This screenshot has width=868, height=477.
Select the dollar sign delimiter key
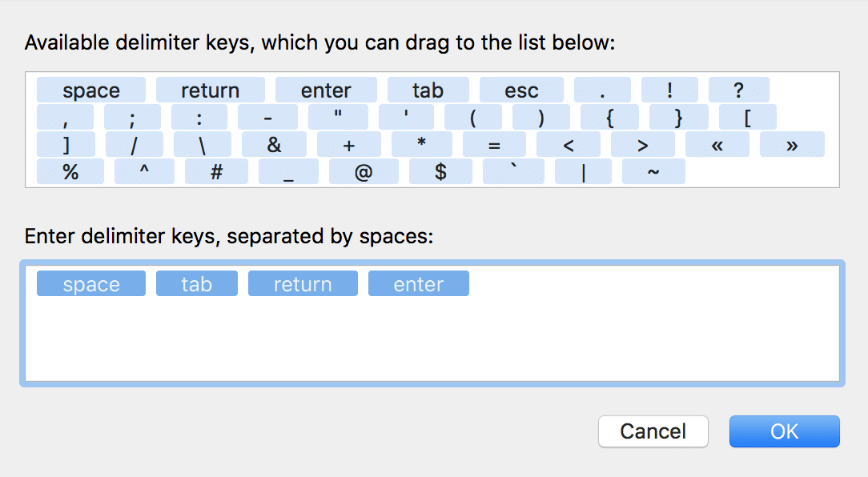pyautogui.click(x=440, y=172)
